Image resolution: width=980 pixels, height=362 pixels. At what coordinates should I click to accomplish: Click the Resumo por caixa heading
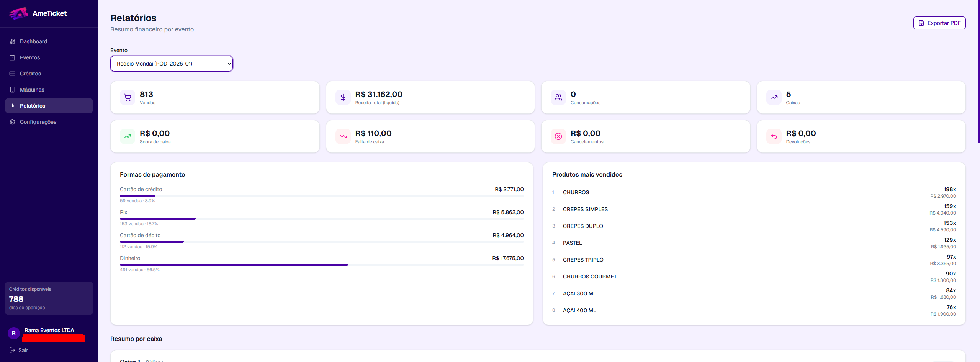click(136, 339)
